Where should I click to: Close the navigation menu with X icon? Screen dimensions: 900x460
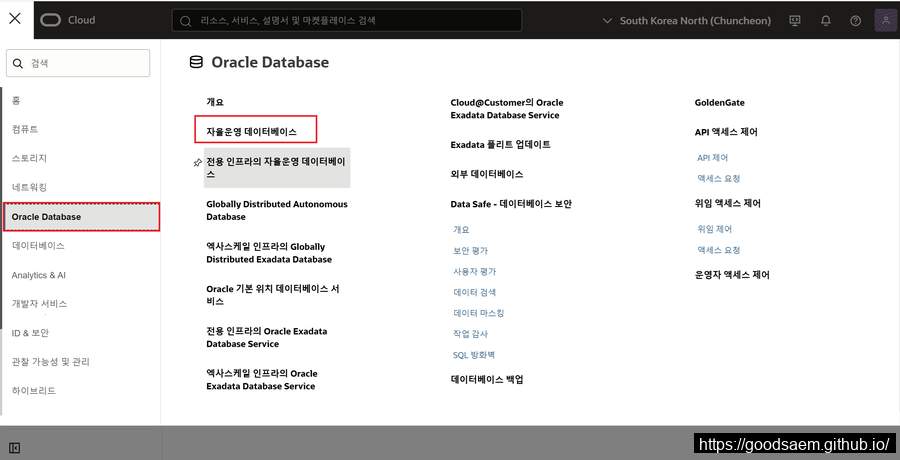pyautogui.click(x=15, y=18)
